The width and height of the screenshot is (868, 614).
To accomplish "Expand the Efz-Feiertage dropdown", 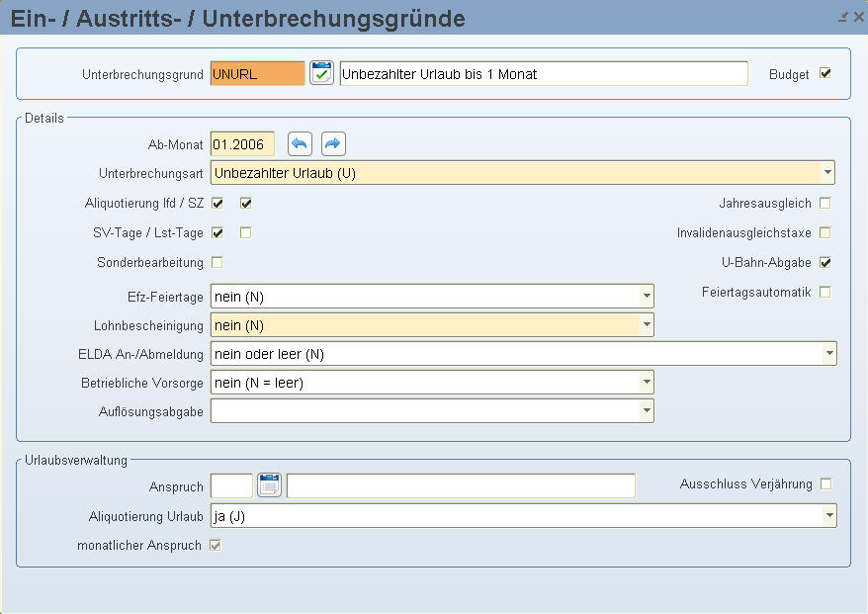I will [x=646, y=297].
